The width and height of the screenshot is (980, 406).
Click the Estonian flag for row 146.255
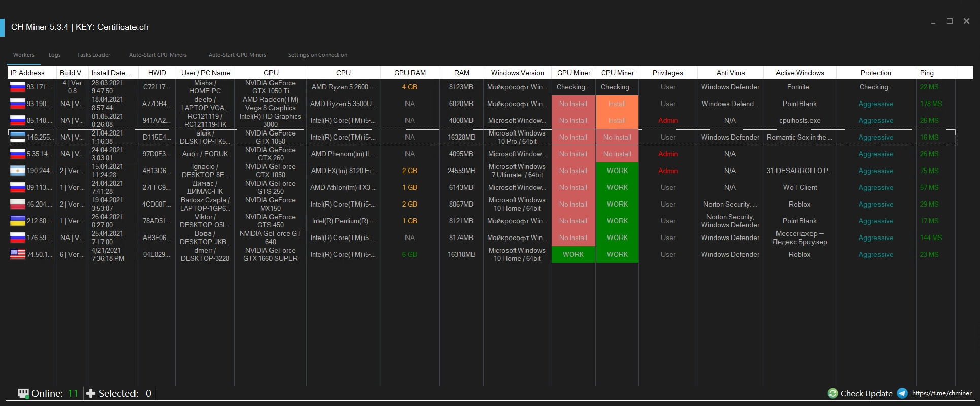tap(18, 137)
